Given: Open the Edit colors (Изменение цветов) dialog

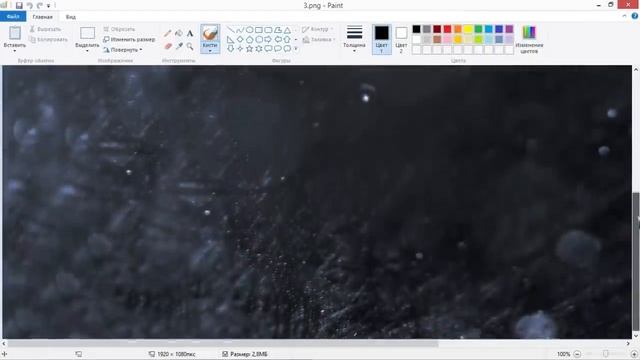Looking at the screenshot, I should tap(529, 40).
